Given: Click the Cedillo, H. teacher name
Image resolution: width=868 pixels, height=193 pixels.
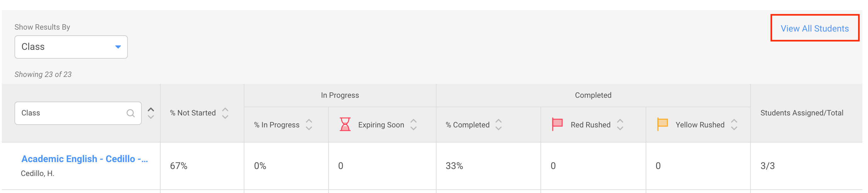Looking at the screenshot, I should tap(38, 174).
